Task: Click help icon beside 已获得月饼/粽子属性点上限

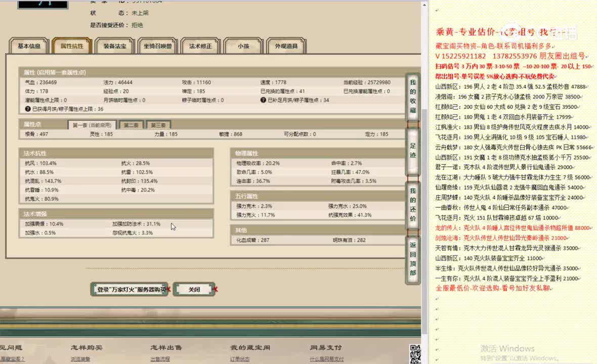Action: click(x=28, y=109)
